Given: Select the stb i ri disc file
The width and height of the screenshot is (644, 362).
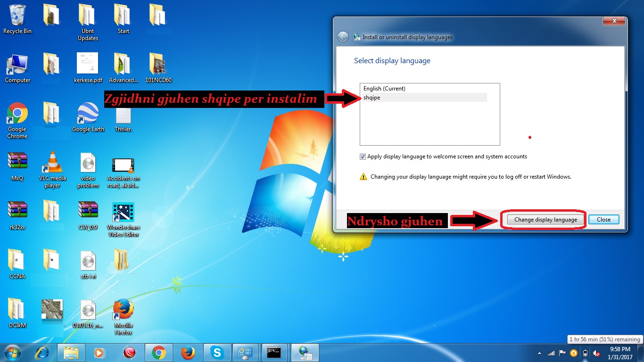Looking at the screenshot, I should point(88,264).
